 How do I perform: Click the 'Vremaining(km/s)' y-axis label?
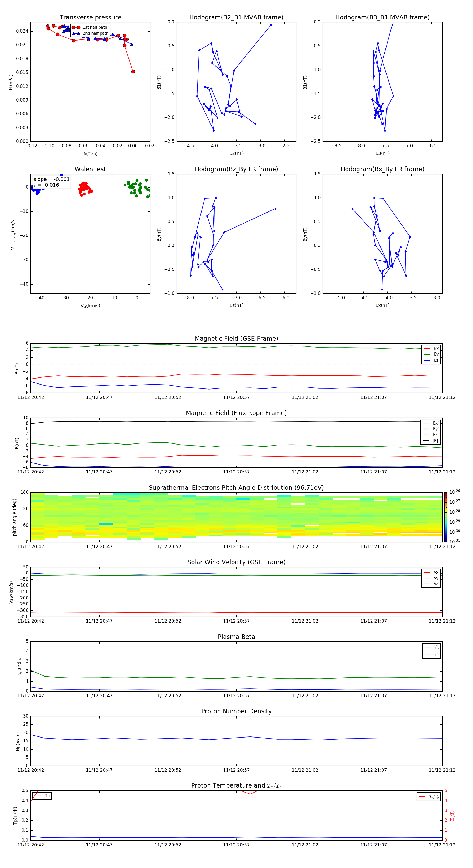point(13,234)
